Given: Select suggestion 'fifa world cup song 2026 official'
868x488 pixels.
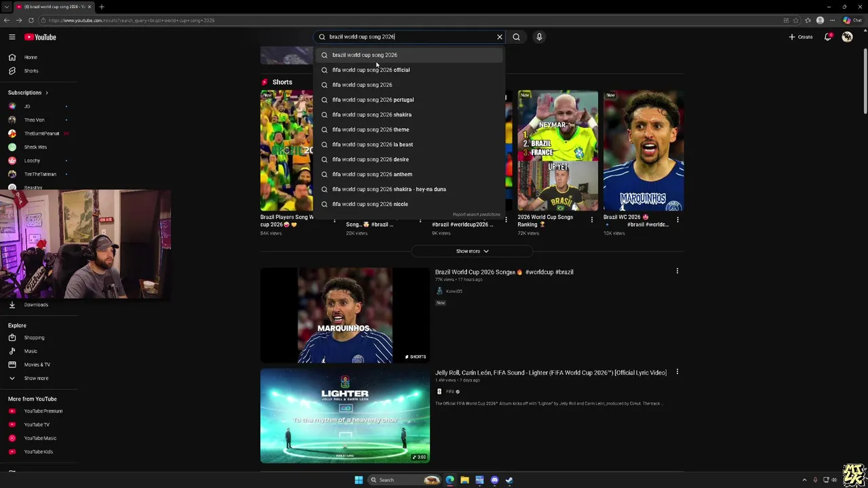Looking at the screenshot, I should tap(410, 70).
